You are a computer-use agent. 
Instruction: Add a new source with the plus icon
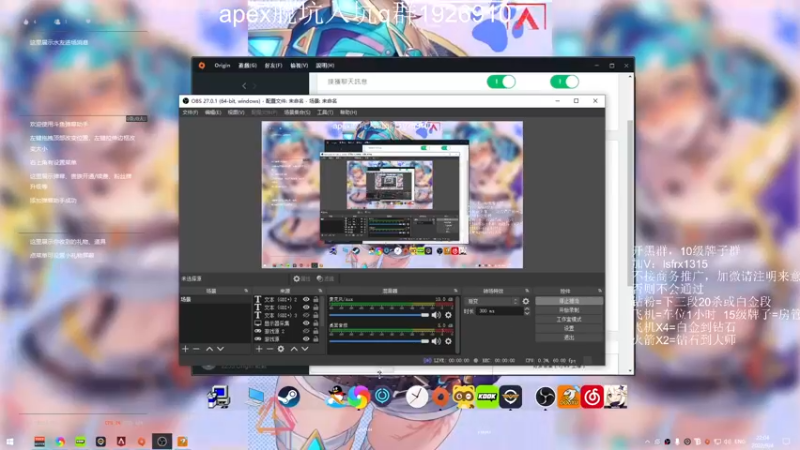[x=259, y=349]
